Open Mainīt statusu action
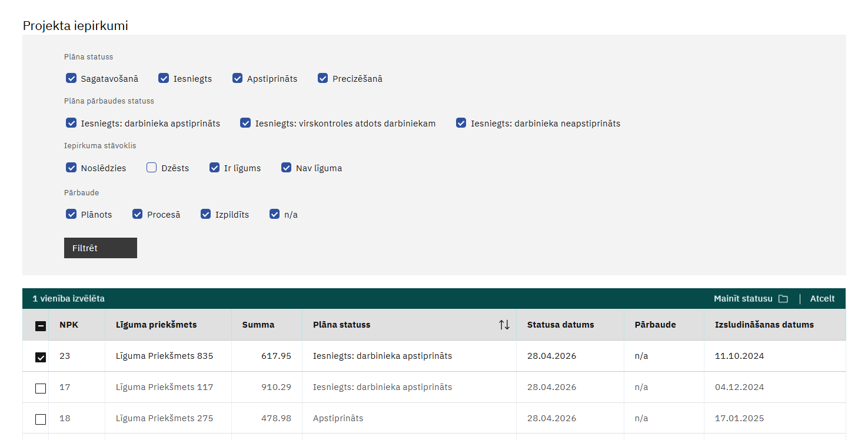Image resolution: width=868 pixels, height=440 pixels. click(x=743, y=299)
